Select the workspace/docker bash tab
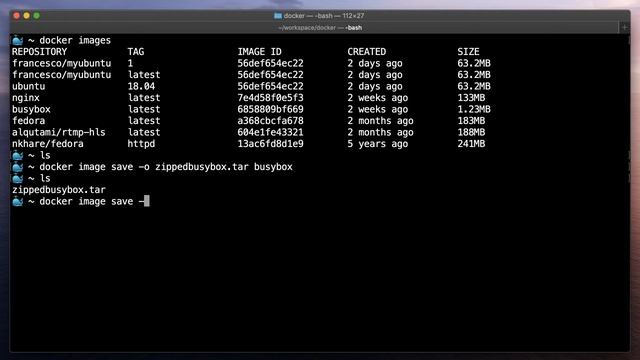The image size is (640, 360). coord(320,28)
